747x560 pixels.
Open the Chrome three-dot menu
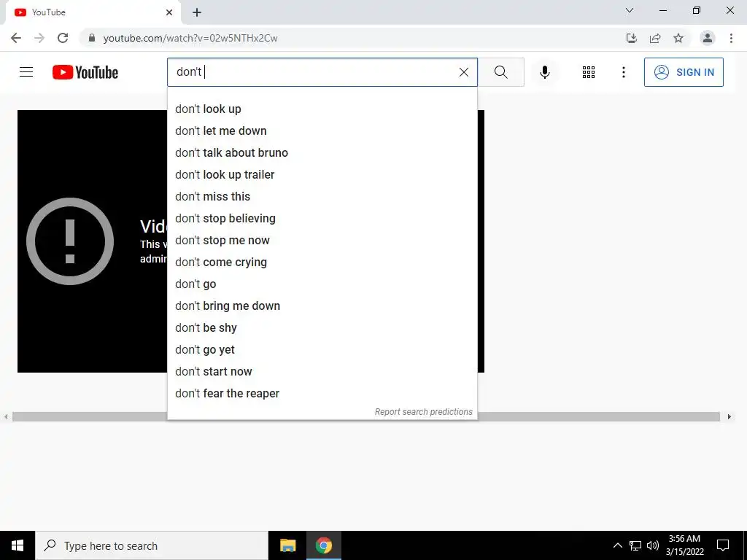(x=731, y=38)
